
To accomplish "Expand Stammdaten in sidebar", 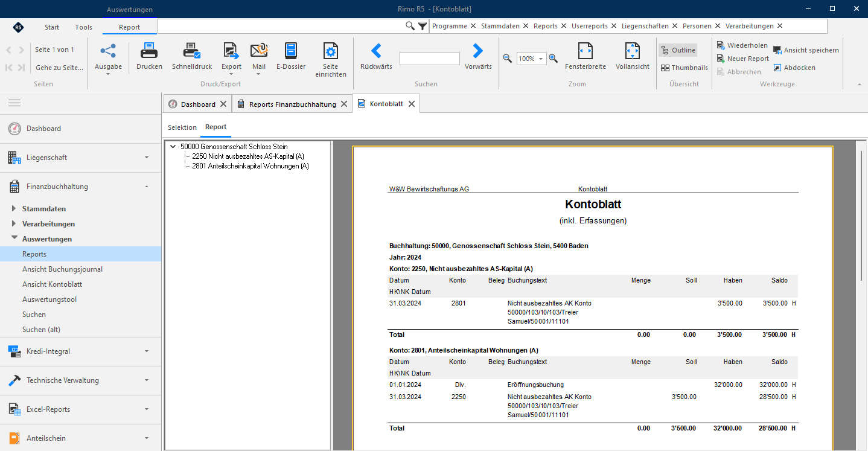I will (14, 209).
